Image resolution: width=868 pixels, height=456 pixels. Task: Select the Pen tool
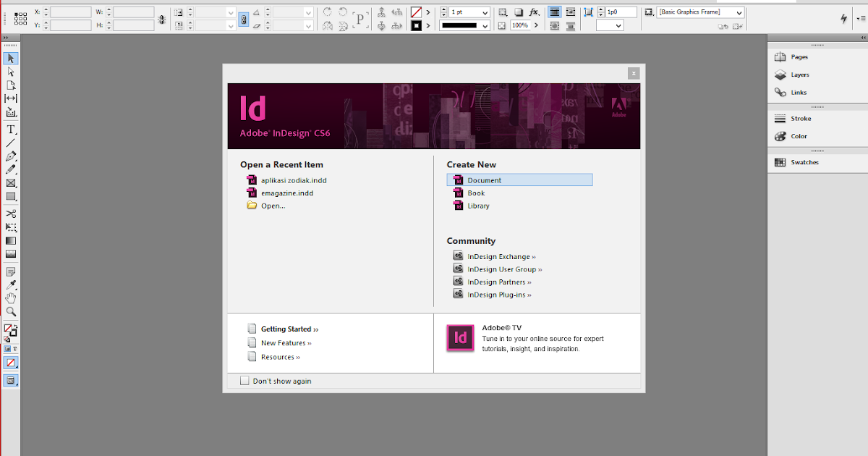[x=11, y=156]
